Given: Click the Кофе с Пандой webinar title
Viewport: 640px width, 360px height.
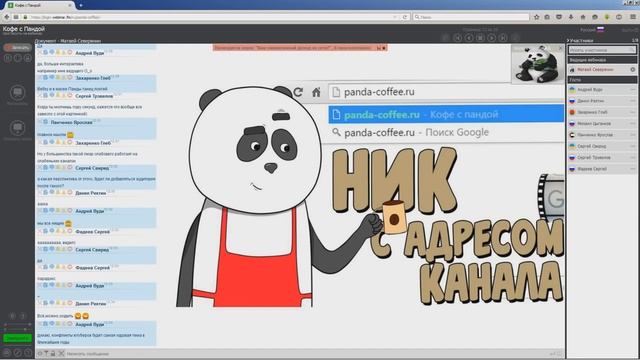Looking at the screenshot, I should (24, 29).
